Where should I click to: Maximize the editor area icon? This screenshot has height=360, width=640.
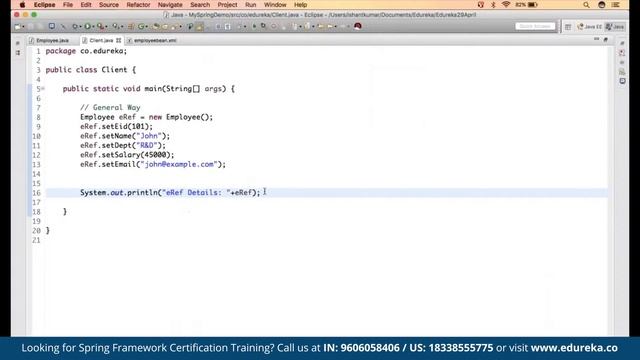pos(606,39)
